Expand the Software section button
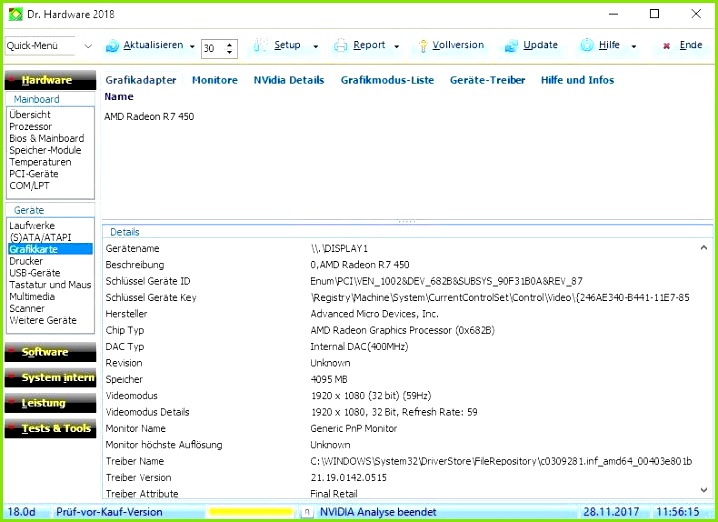Viewport: 718px width, 522px height. [46, 352]
